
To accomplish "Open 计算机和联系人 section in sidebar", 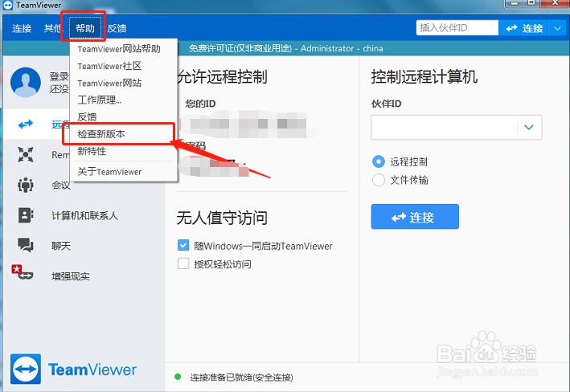I will [x=84, y=216].
